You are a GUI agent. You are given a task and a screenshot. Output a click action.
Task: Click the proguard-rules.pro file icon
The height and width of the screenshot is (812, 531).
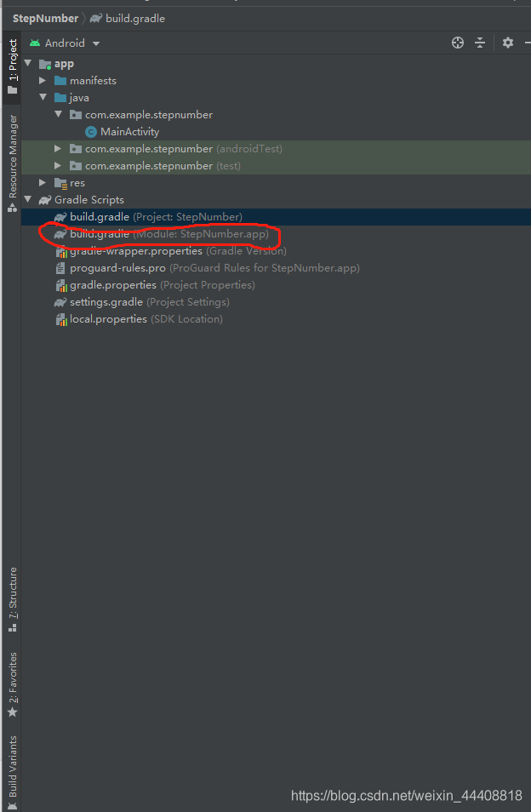coord(60,268)
